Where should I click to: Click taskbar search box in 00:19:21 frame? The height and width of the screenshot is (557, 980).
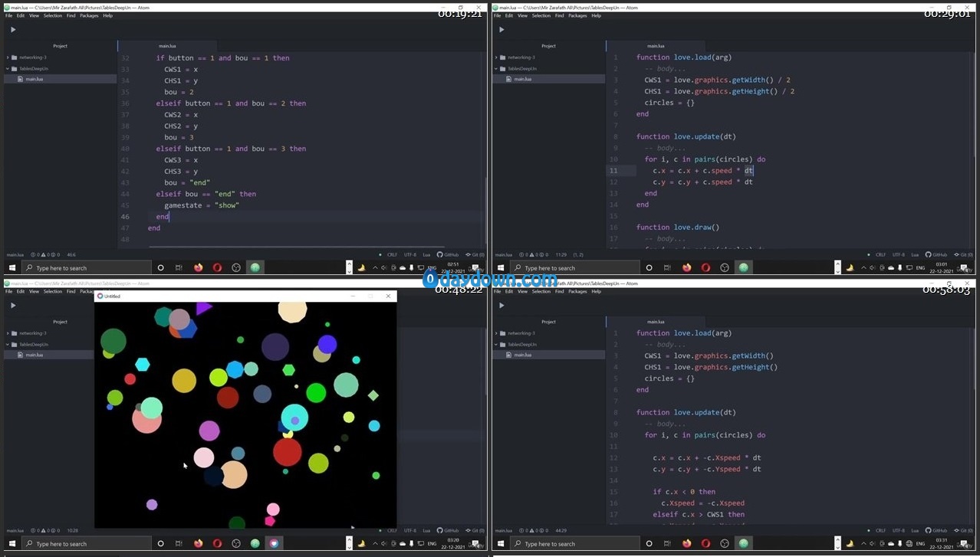[87, 267]
